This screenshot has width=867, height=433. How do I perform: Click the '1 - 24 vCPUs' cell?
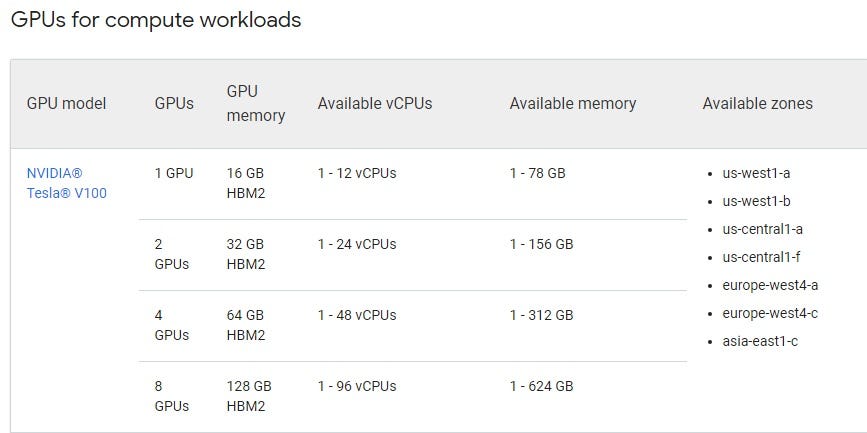[x=357, y=244]
